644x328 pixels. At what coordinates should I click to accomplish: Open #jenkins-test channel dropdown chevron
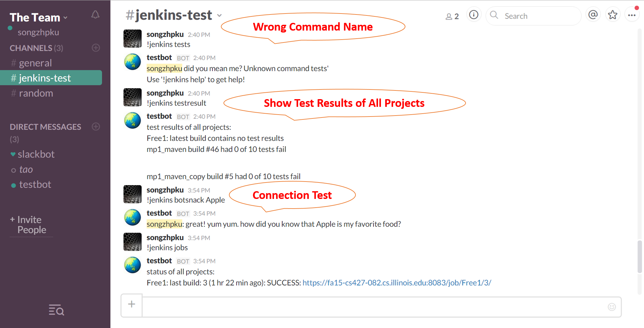pyautogui.click(x=219, y=15)
